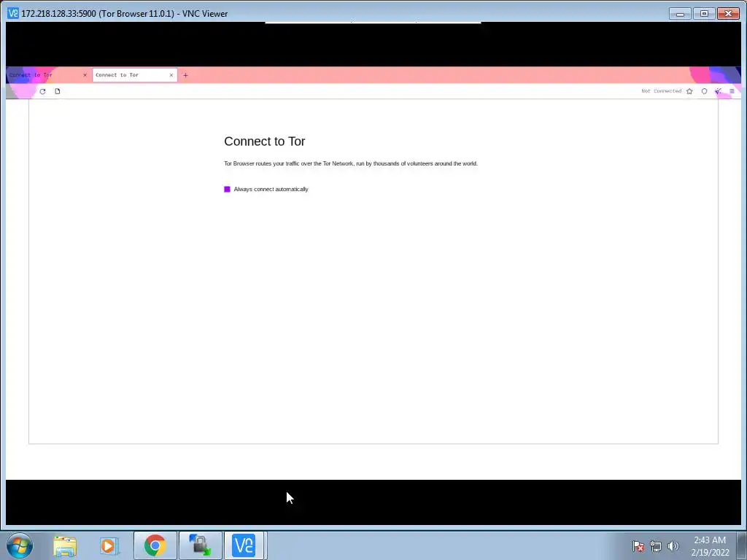This screenshot has width=747, height=560.
Task: Close the VNC Viewer window
Action: tap(729, 13)
